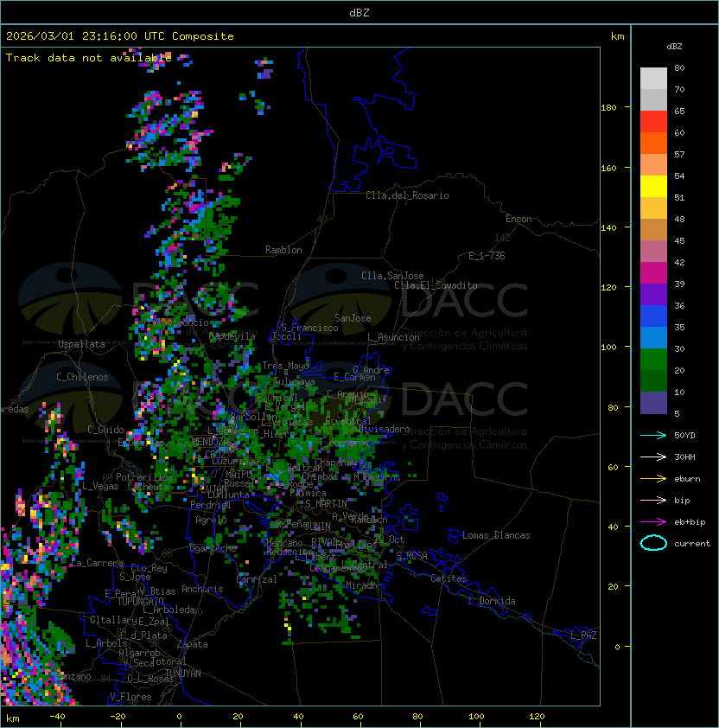Click the timestamp '2026/03/01 23:16:00 UTC Composite'
Image resolution: width=719 pixels, height=728 pixels.
click(x=120, y=36)
